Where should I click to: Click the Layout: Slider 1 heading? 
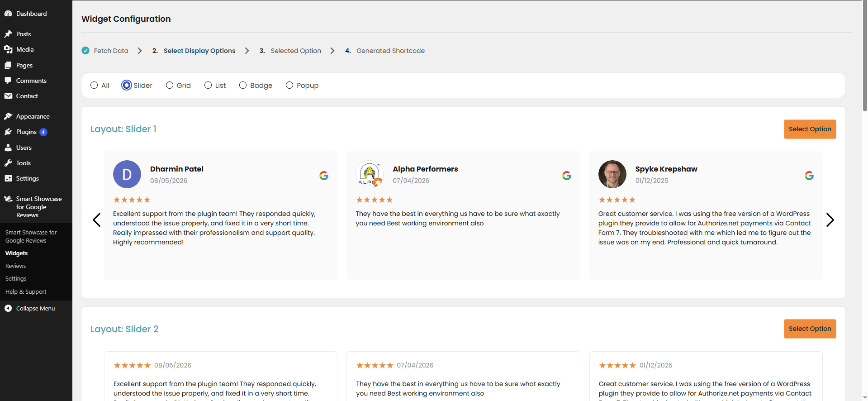coord(123,129)
